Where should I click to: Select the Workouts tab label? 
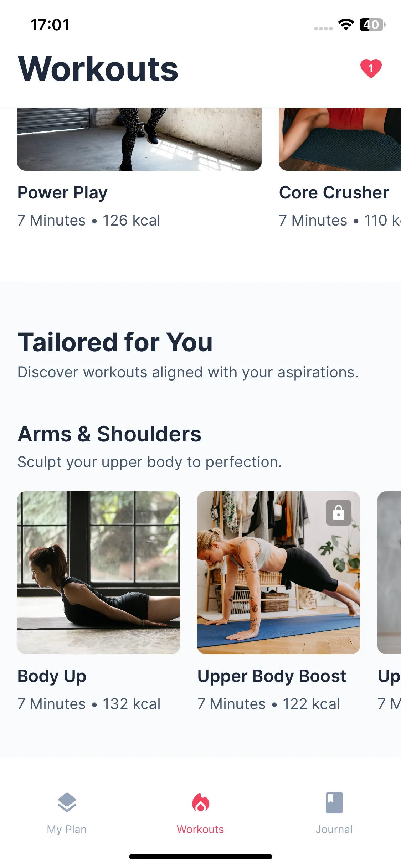pyautogui.click(x=201, y=830)
